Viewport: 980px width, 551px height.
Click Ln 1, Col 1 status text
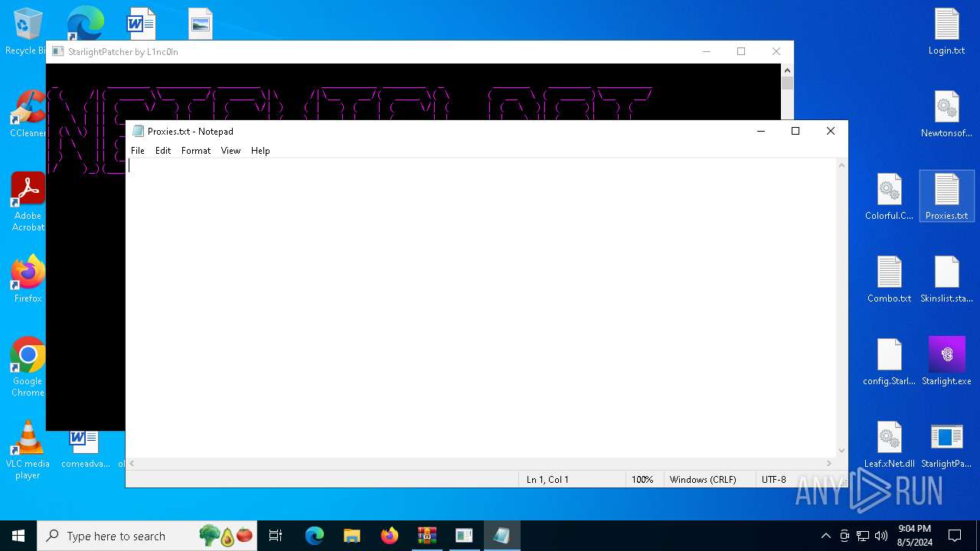(x=547, y=480)
